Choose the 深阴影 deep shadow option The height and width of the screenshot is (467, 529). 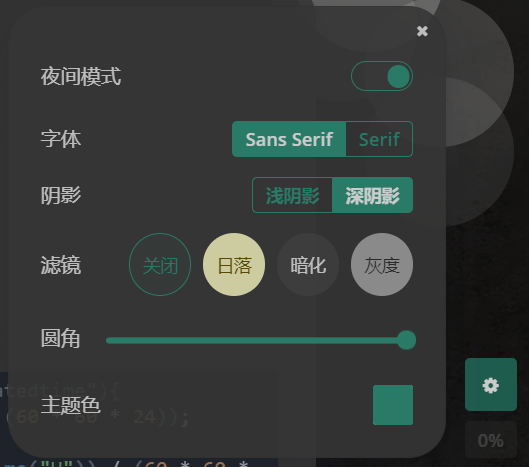click(x=372, y=195)
